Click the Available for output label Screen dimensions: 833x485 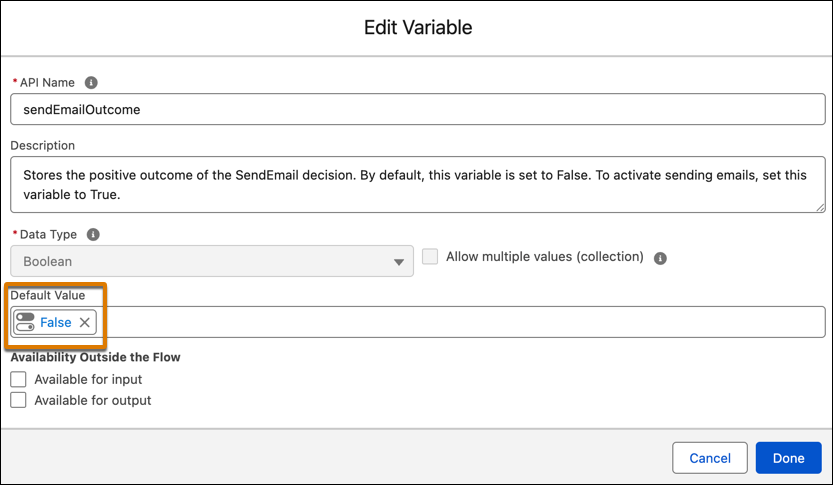coord(93,400)
